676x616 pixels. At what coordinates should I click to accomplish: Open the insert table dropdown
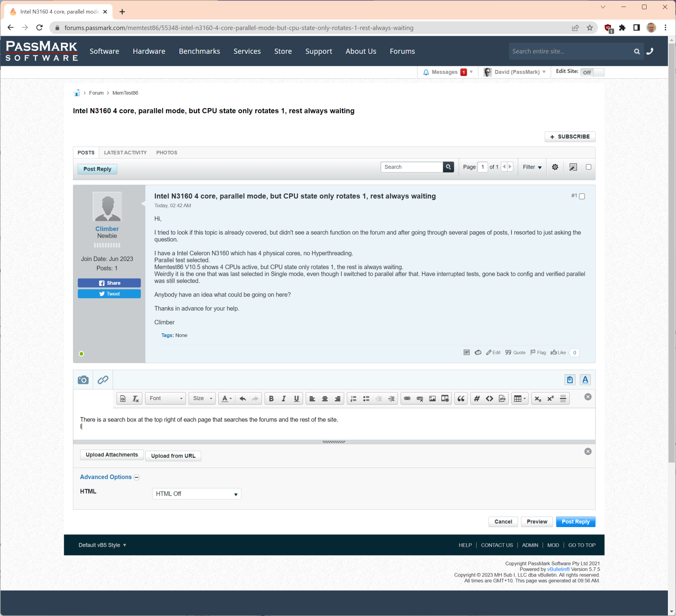[x=520, y=399]
